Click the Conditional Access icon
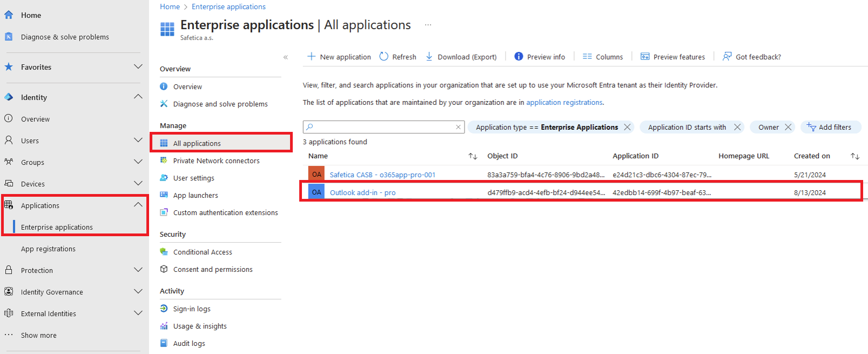The height and width of the screenshot is (354, 868). [164, 252]
